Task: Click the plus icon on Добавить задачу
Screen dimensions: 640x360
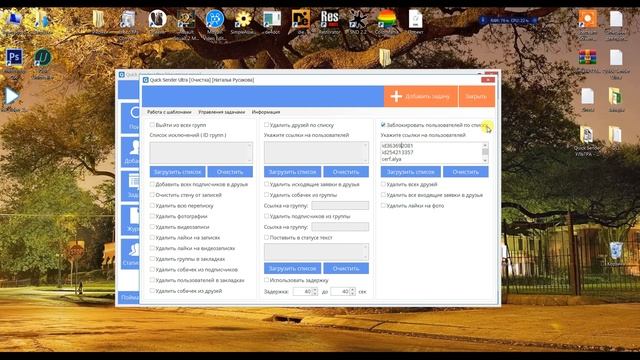Action: 396,96
